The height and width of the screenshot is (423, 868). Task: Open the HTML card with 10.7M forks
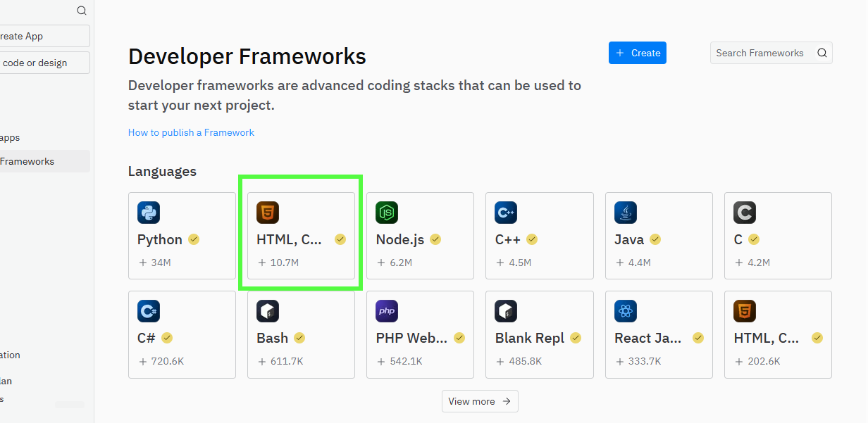tap(301, 236)
